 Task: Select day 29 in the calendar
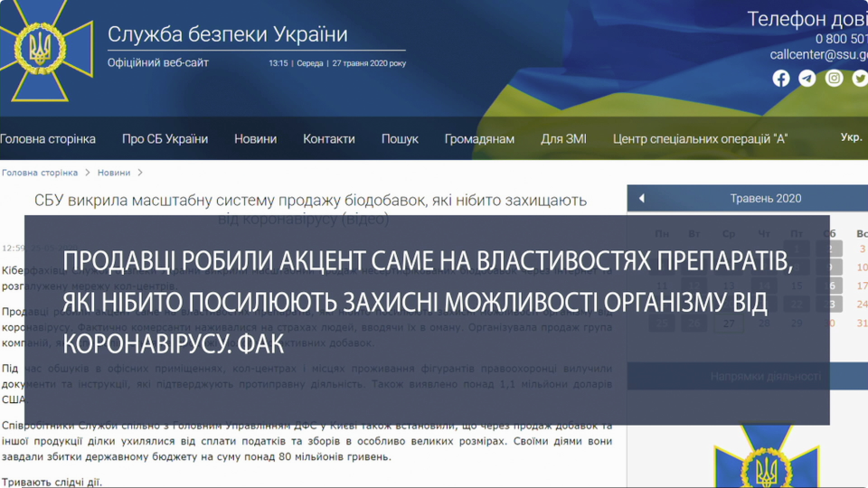[797, 324]
